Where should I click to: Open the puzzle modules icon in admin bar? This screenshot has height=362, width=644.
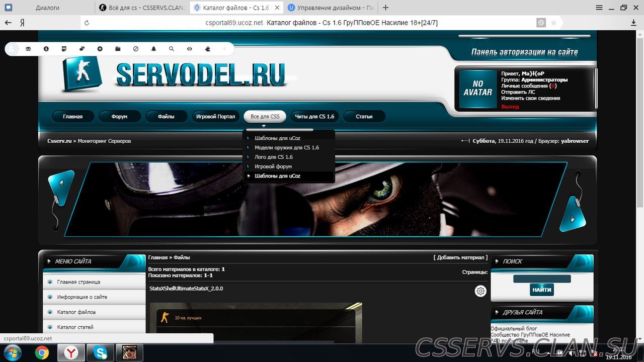click(208, 49)
